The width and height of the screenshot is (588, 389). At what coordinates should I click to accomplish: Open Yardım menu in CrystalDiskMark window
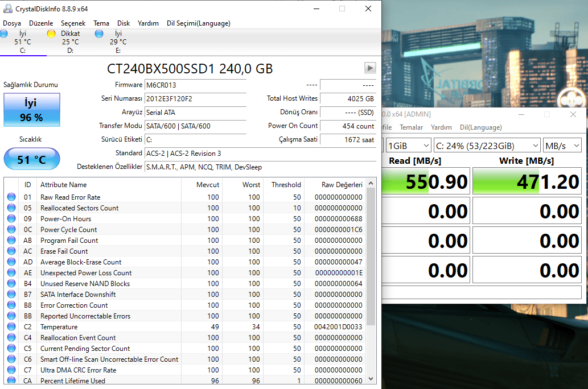(441, 127)
